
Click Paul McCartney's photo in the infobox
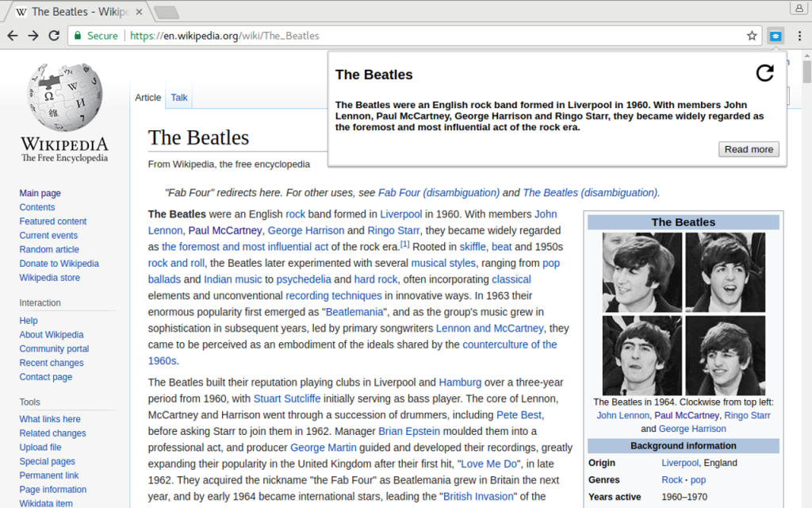[725, 272]
